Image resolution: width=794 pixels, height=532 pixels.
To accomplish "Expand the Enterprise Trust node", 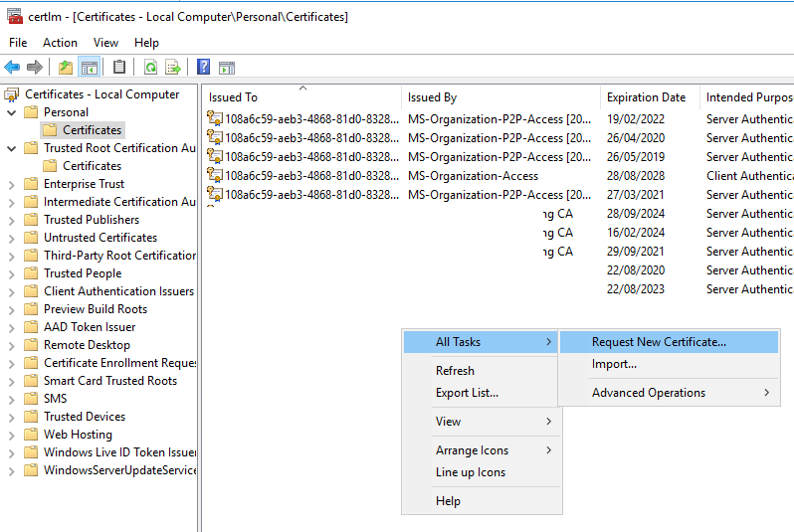I will click(11, 185).
